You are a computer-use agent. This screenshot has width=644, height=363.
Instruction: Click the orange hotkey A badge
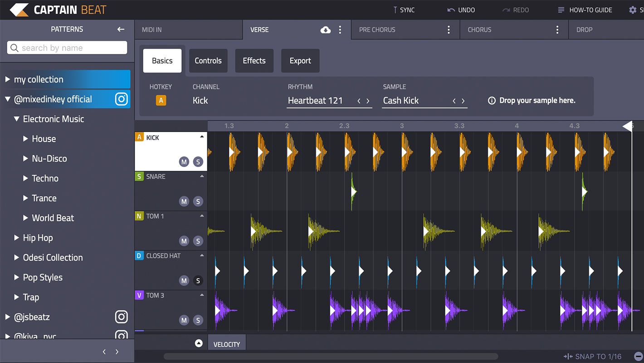pos(161,101)
